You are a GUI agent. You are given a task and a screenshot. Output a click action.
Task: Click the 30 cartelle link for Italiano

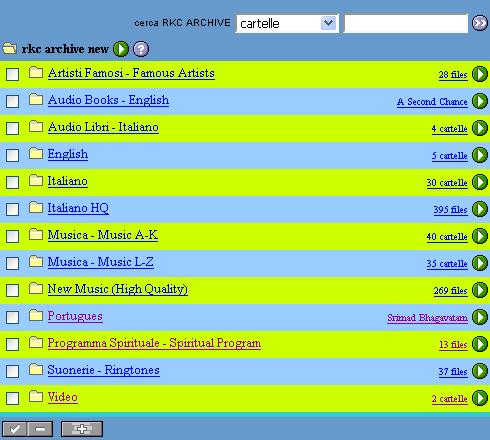click(447, 183)
